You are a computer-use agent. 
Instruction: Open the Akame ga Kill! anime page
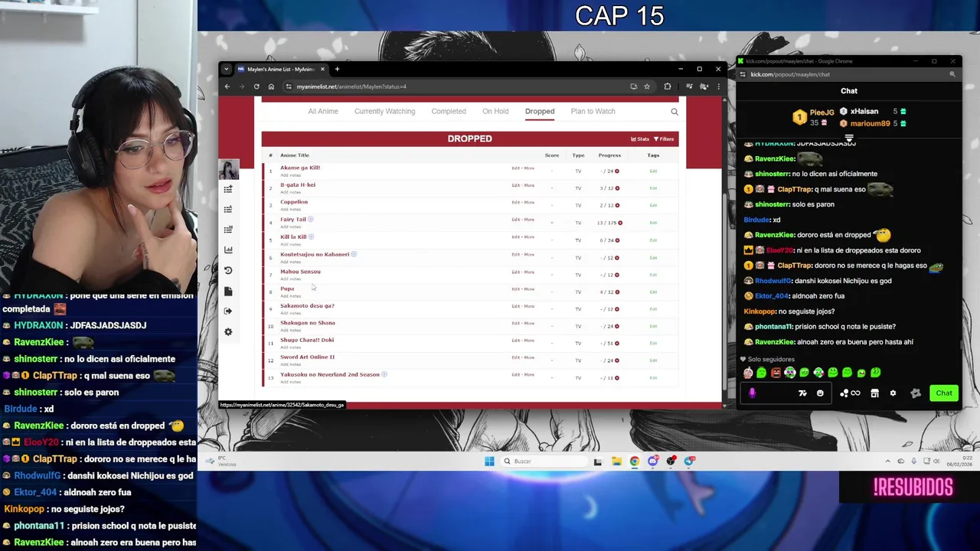point(300,168)
